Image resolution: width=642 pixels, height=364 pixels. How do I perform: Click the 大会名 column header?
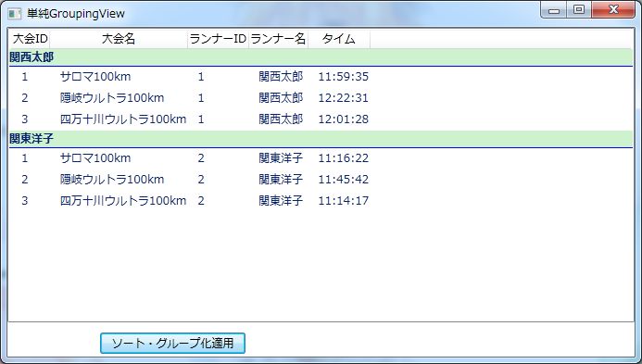(x=119, y=39)
